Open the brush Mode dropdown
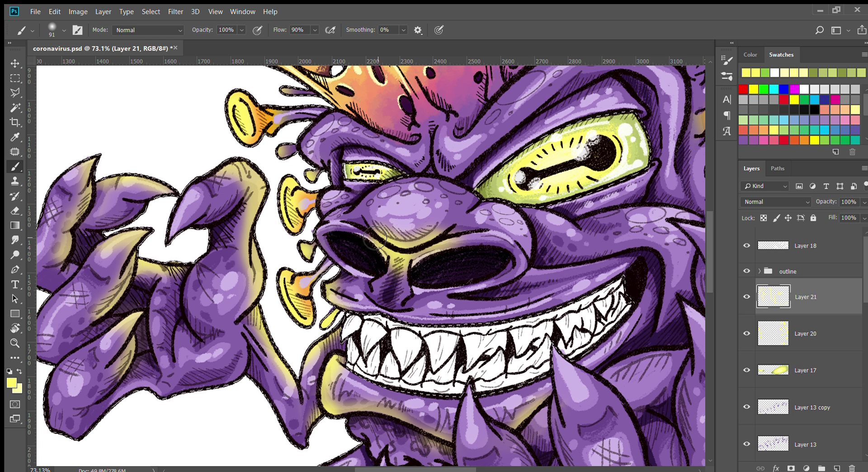868x472 pixels. 148,30
